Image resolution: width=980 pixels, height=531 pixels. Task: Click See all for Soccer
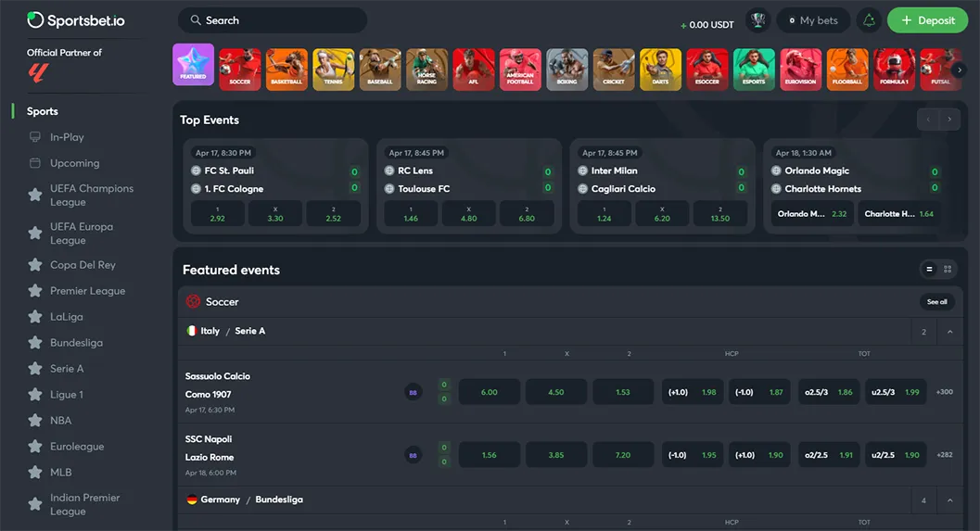(936, 302)
